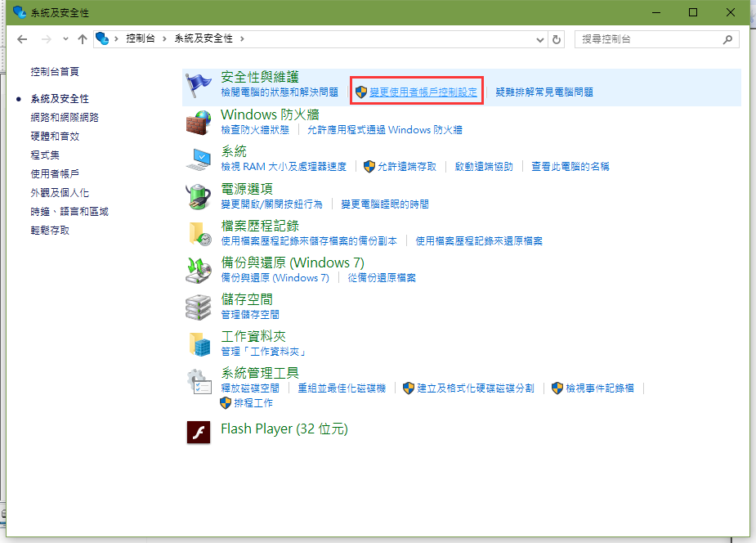Click 查看此電腦的名稱 link
Screen dimensions: 756x543
(x=570, y=166)
